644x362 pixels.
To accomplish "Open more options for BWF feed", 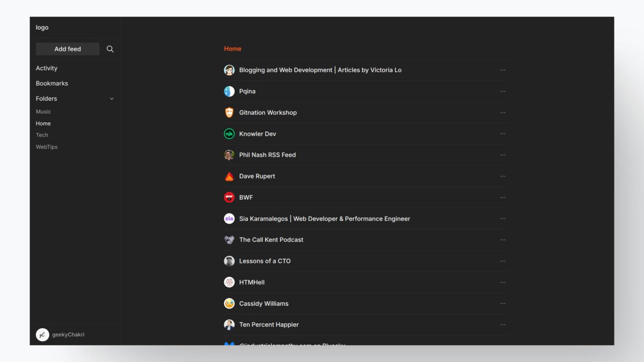I will tap(503, 197).
